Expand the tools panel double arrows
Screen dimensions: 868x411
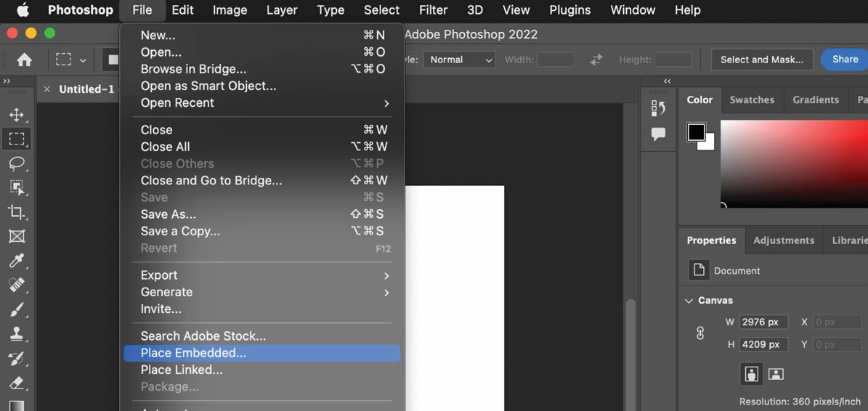7,81
